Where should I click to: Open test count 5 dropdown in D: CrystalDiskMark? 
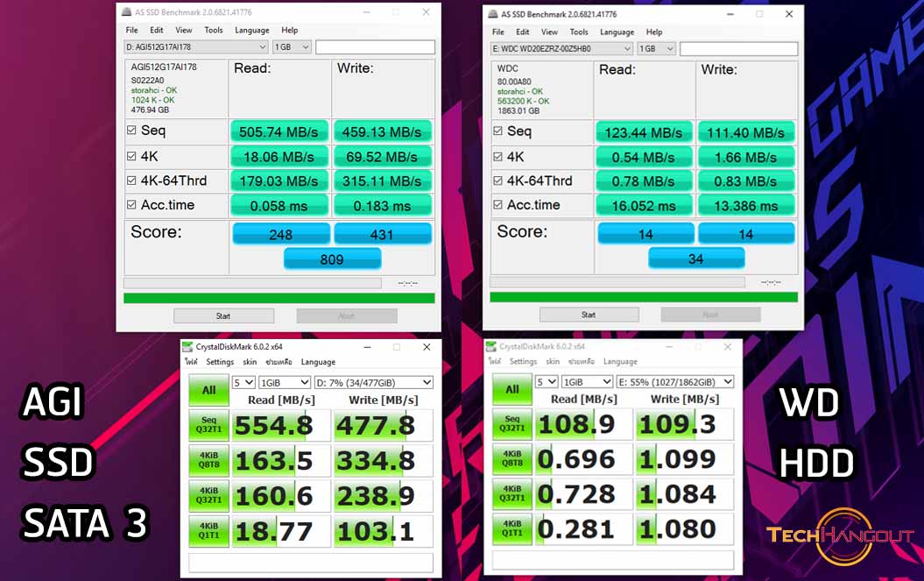point(243,382)
